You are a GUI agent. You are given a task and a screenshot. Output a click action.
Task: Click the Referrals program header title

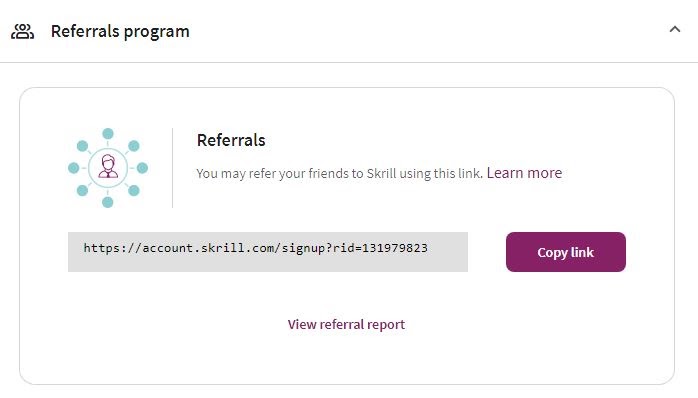(120, 32)
